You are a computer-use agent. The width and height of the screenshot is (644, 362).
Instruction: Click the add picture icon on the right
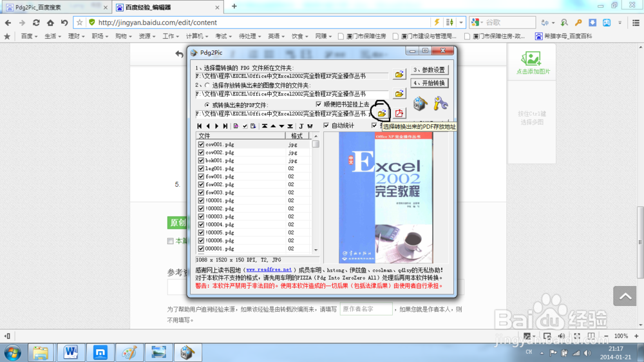[x=531, y=59]
